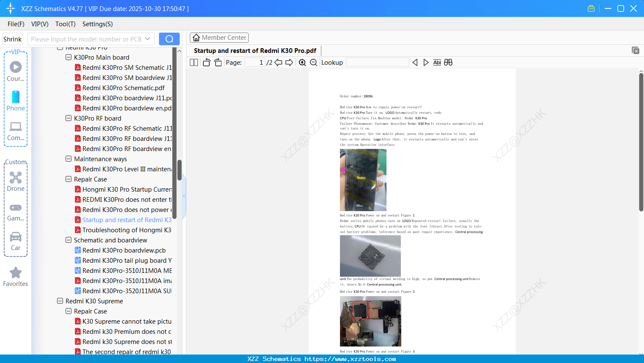Open the model number dropdown arrow
The width and height of the screenshot is (644, 363).
tap(148, 39)
